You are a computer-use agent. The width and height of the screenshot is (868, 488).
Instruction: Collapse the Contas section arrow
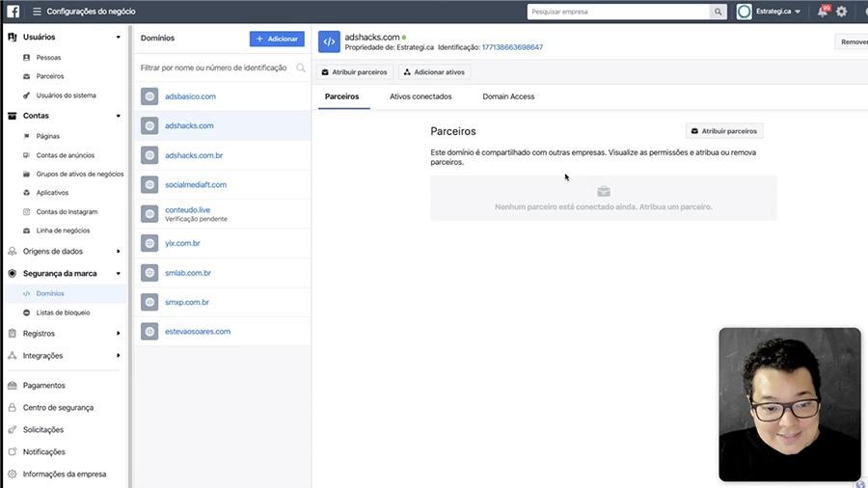pyautogui.click(x=118, y=116)
